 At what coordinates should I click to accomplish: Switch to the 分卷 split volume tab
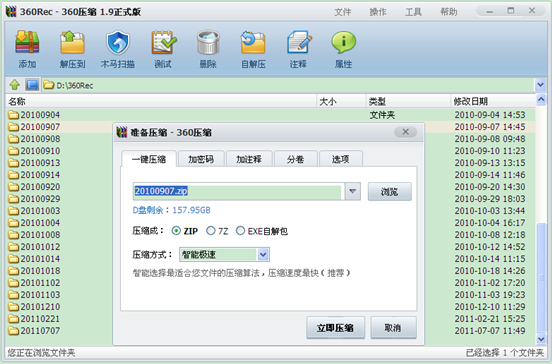click(x=296, y=159)
